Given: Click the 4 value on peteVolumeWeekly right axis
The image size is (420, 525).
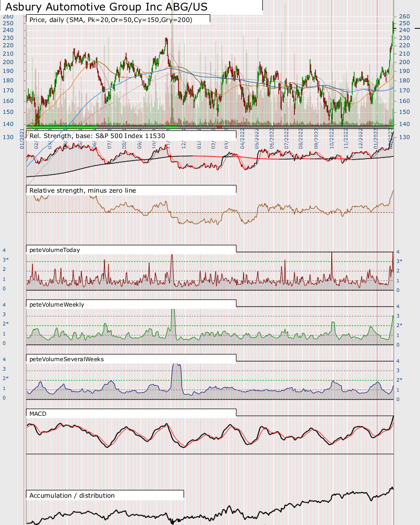Looking at the screenshot, I should (398, 307).
